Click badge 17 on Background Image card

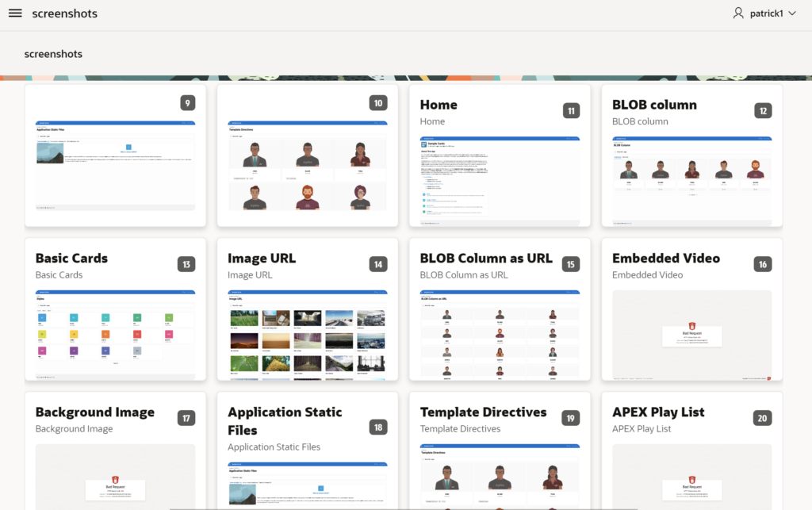(186, 418)
